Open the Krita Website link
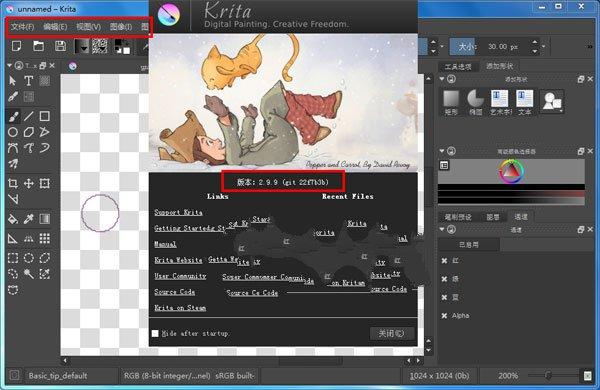The height and width of the screenshot is (390, 600). [178, 260]
